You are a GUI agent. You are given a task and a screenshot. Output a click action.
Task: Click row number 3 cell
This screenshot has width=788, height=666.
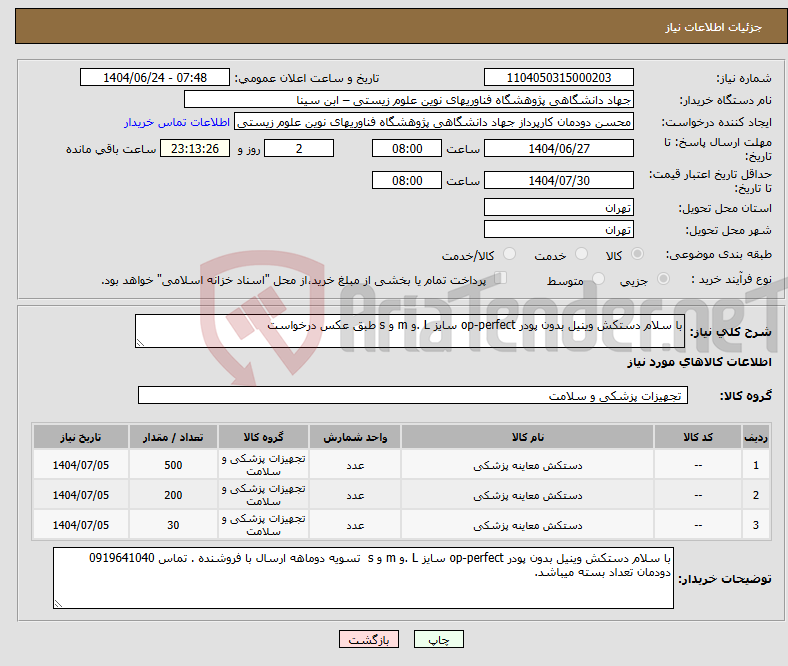(x=755, y=525)
